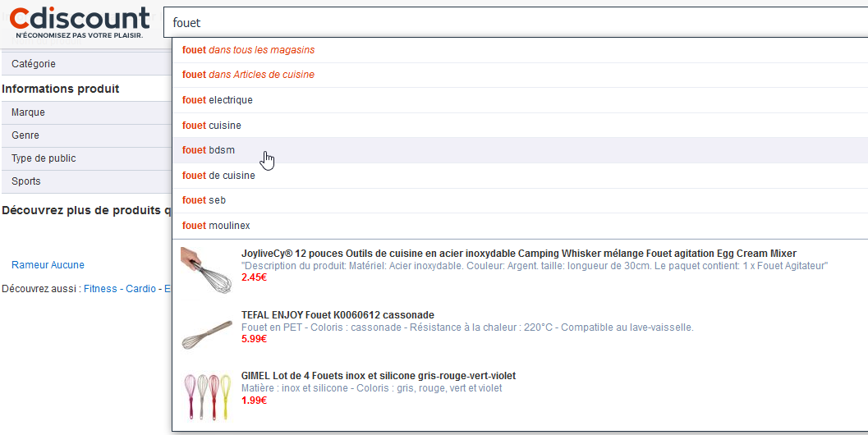The height and width of the screenshot is (435, 868).
Task: Select "fouet dans Articles de cuisine" suggestion
Action: tap(248, 75)
